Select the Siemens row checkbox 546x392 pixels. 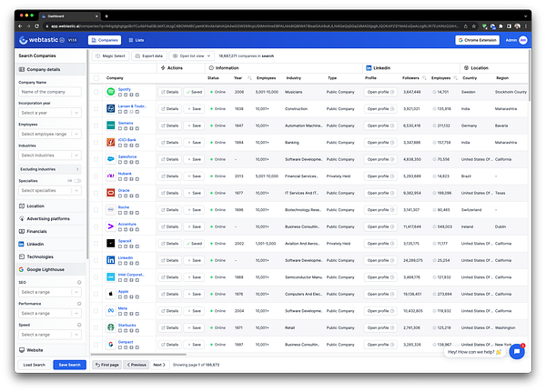96,126
